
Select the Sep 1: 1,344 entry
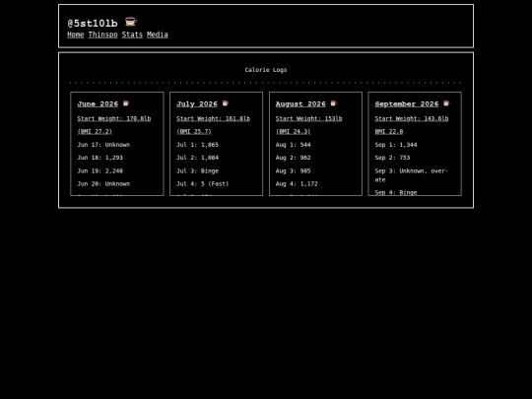[x=396, y=145]
